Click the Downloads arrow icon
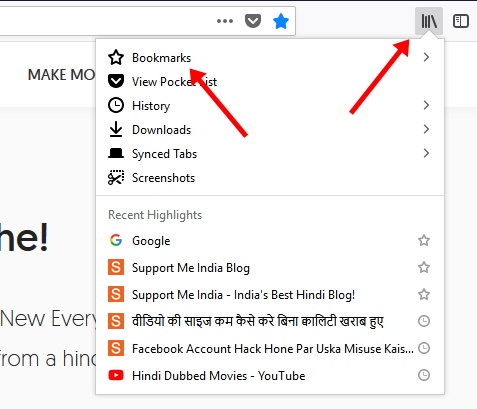Image resolution: width=477 pixels, height=409 pixels. (x=116, y=129)
